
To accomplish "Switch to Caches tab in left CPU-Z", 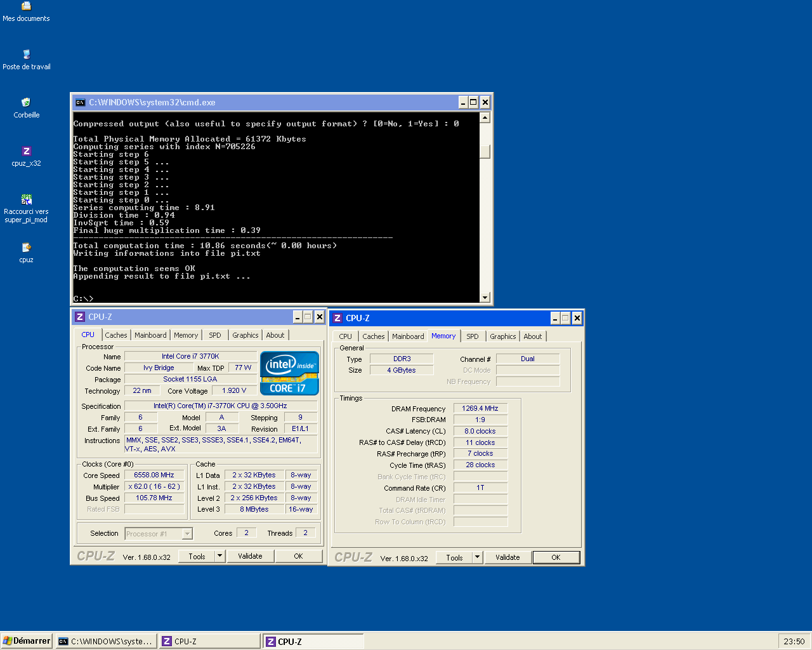I will click(116, 335).
